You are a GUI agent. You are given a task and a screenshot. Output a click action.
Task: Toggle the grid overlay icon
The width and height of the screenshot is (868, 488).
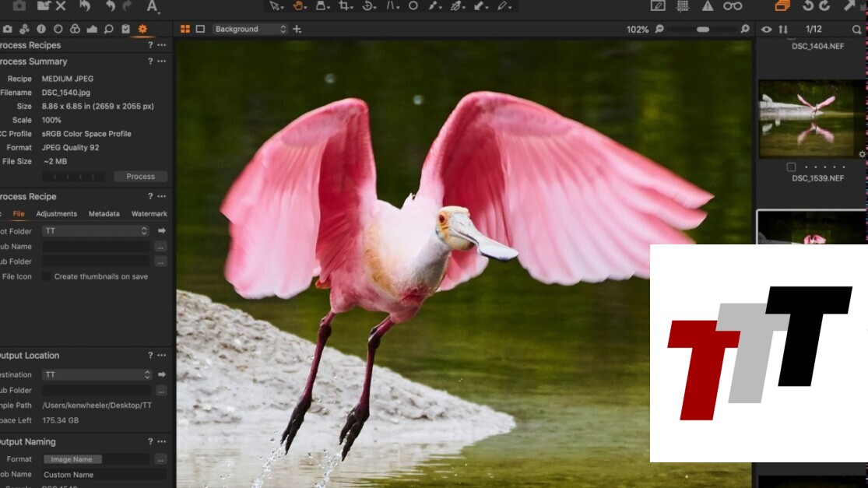(682, 6)
